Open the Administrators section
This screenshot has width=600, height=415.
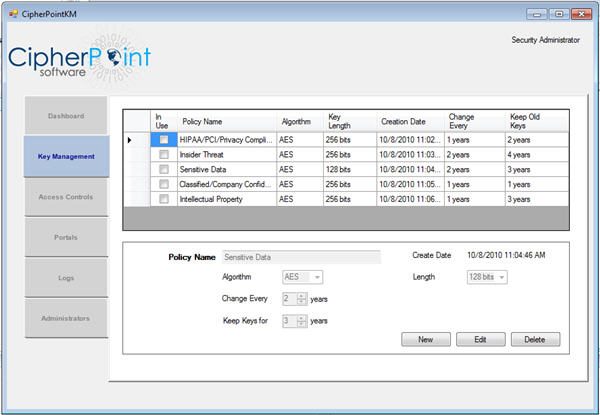[66, 318]
